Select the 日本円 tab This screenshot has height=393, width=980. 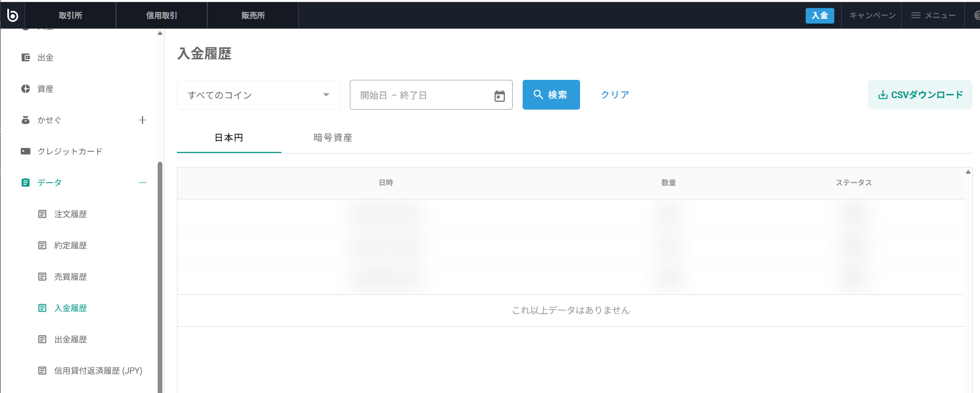(229, 138)
